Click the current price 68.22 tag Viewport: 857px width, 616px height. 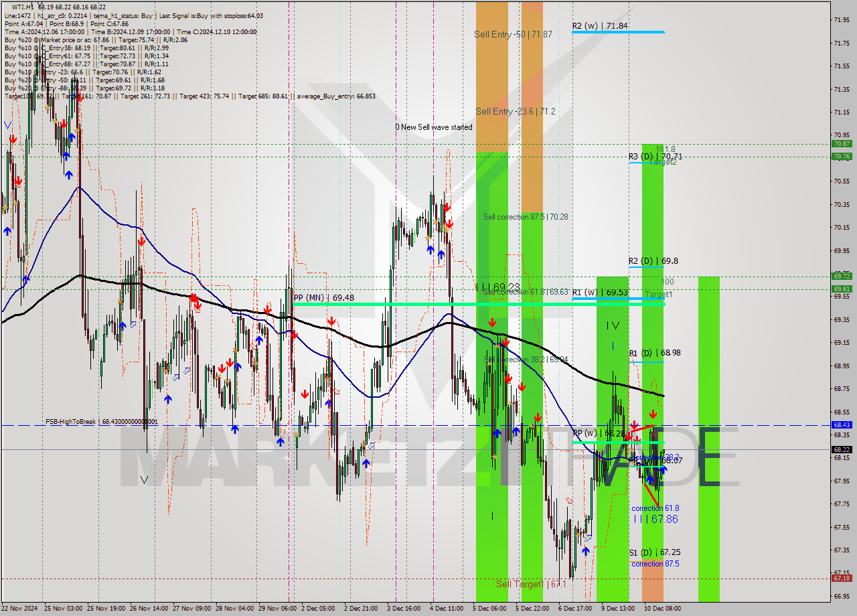[842, 449]
